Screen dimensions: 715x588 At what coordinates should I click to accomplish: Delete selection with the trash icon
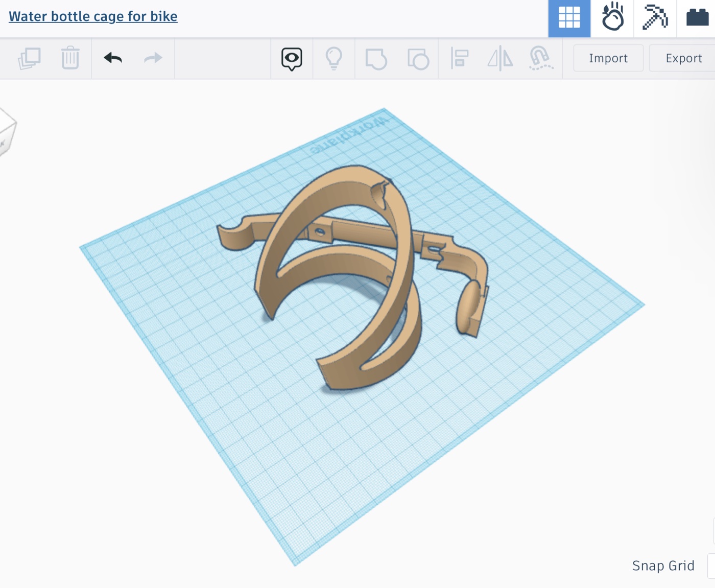pyautogui.click(x=70, y=58)
